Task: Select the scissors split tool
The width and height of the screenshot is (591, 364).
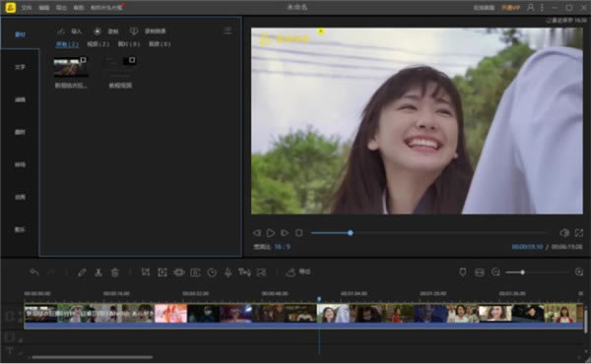Action: click(x=98, y=273)
